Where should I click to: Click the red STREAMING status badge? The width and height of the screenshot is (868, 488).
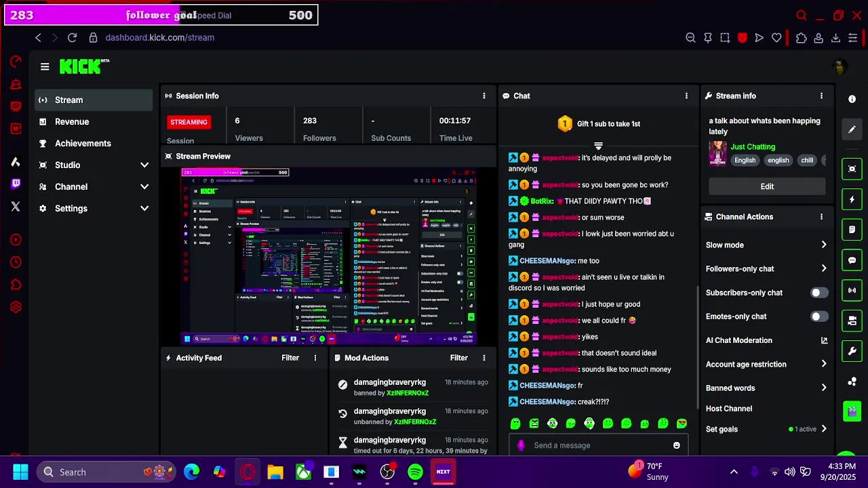coord(189,122)
